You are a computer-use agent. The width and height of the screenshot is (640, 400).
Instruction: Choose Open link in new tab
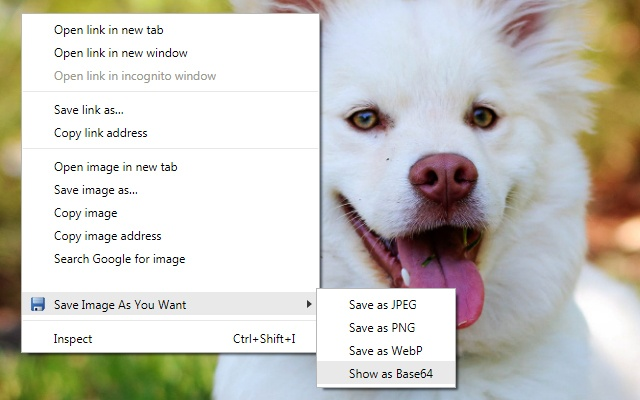pyautogui.click(x=170, y=30)
